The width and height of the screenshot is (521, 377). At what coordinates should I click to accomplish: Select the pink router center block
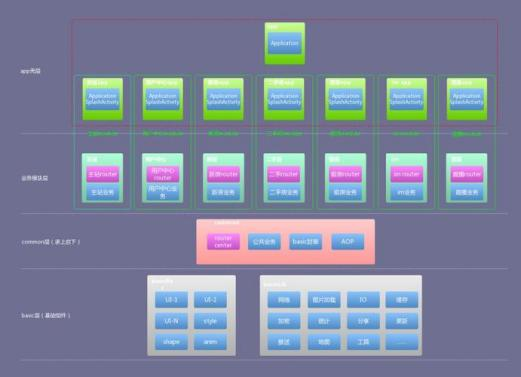click(x=223, y=242)
